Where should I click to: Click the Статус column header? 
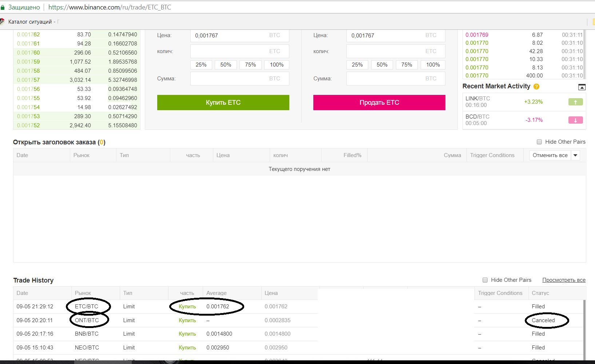point(540,293)
